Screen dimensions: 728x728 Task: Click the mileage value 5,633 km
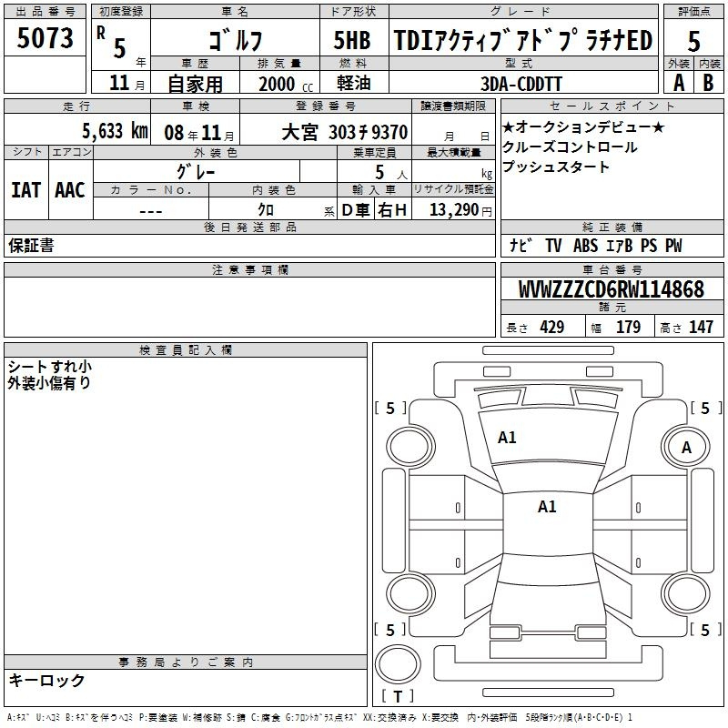click(115, 130)
